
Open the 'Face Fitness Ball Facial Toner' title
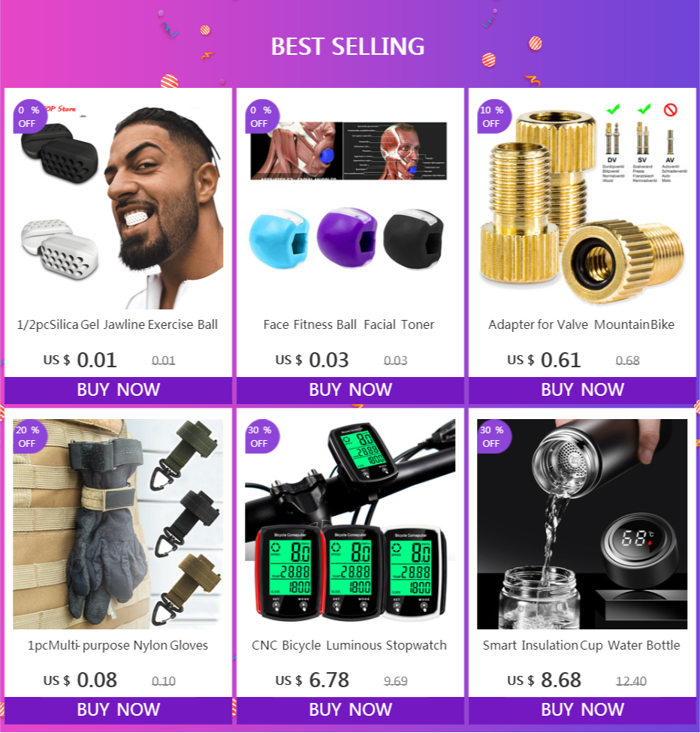348,324
